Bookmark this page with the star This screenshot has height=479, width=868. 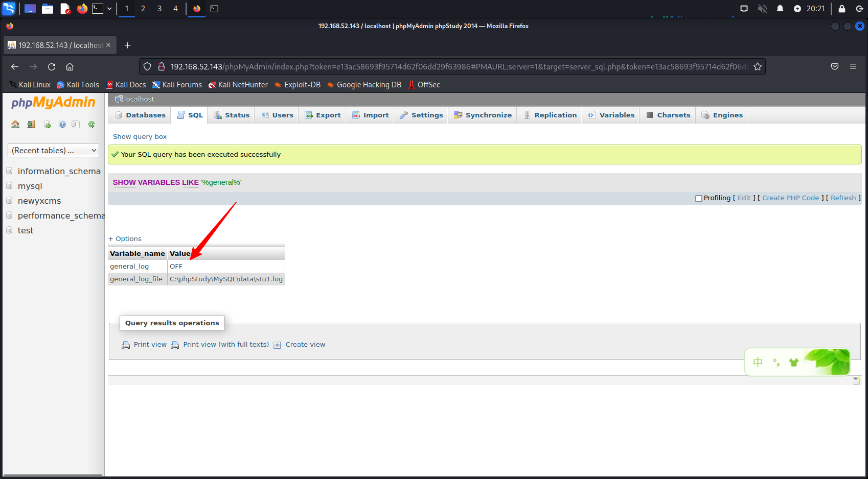click(758, 66)
